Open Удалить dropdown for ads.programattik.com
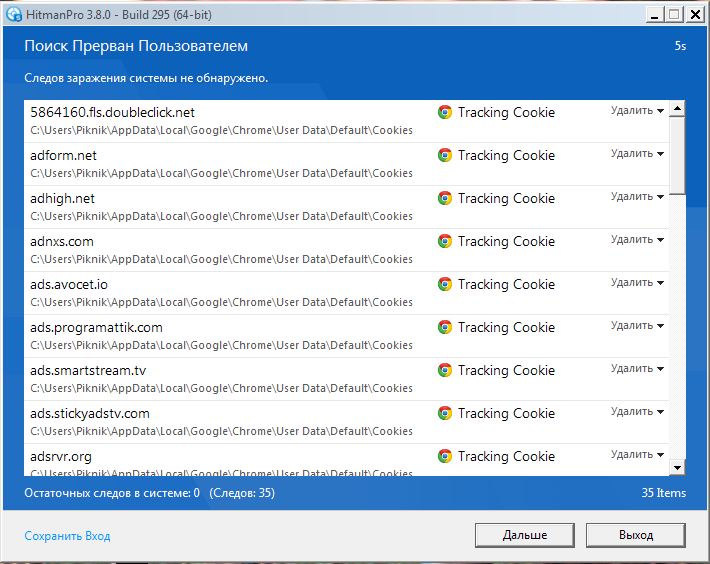 point(637,325)
